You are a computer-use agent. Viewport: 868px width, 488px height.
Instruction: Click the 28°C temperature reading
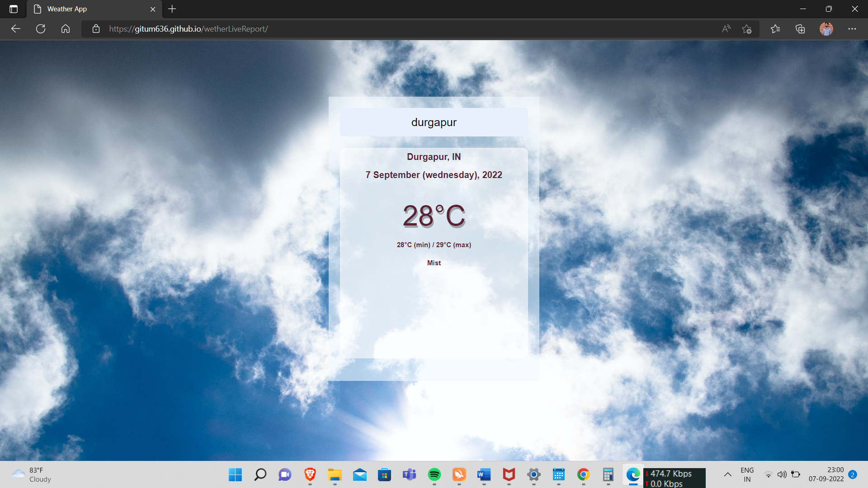(x=434, y=216)
